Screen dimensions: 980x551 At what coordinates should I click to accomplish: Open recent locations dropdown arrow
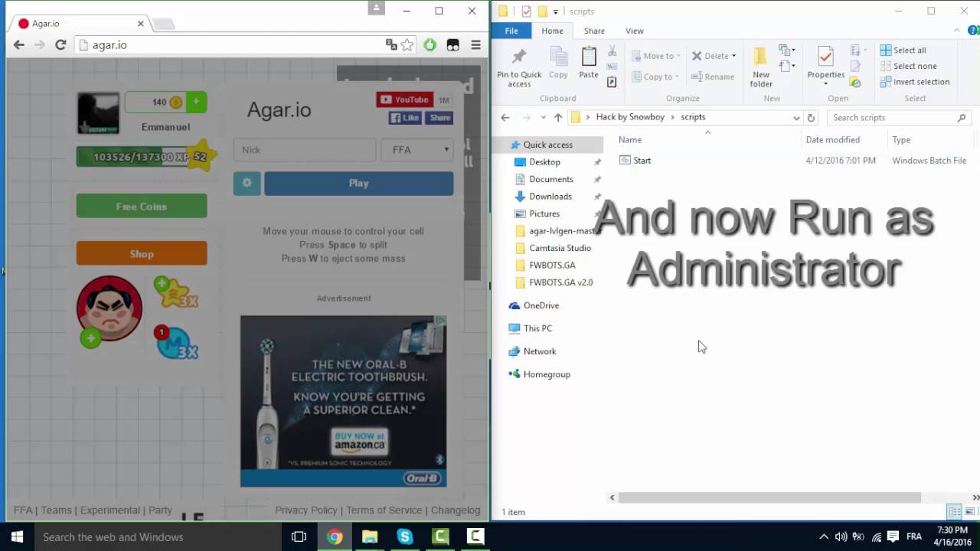543,118
